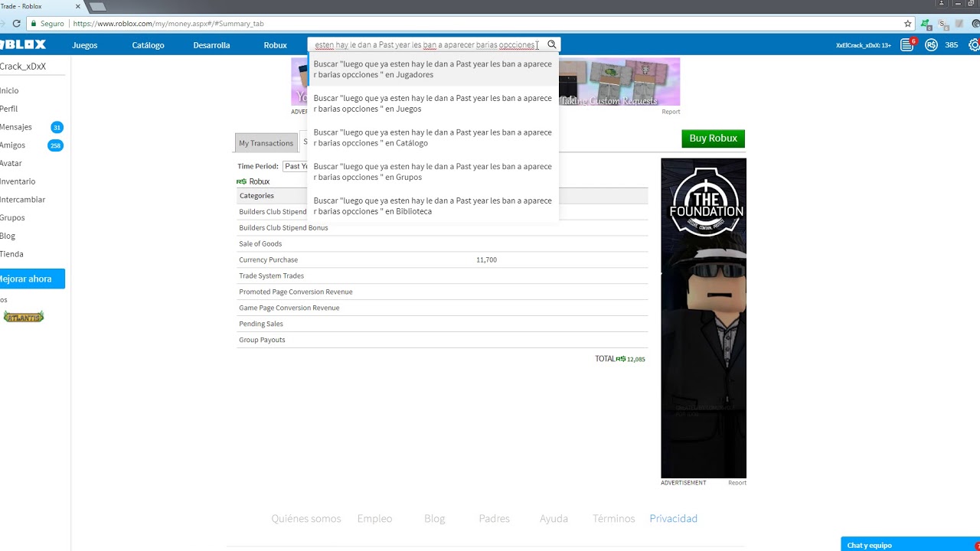The image size is (980, 551).
Task: Click the Mejorar ahora button
Action: click(x=32, y=279)
